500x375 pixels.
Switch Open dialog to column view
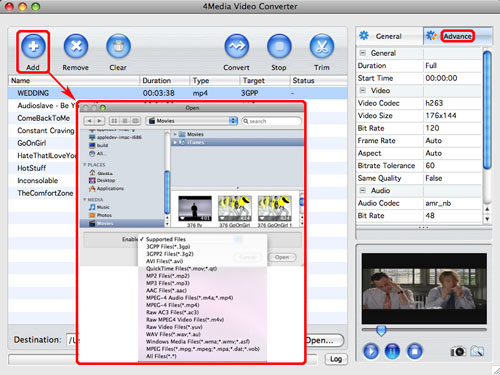pyautogui.click(x=135, y=121)
